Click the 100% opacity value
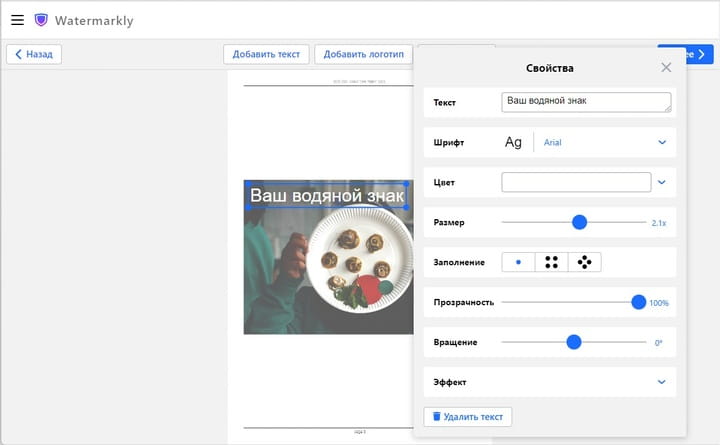The height and width of the screenshot is (445, 720). coord(659,303)
